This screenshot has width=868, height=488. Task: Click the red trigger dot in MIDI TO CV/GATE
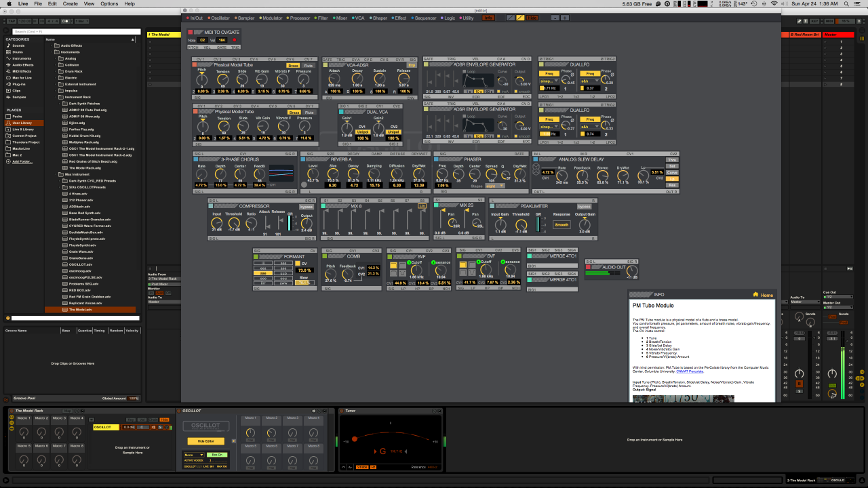(x=234, y=40)
